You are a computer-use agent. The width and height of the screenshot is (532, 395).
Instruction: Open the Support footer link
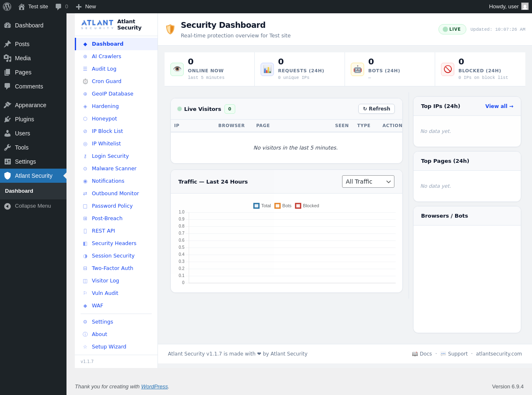(454, 354)
